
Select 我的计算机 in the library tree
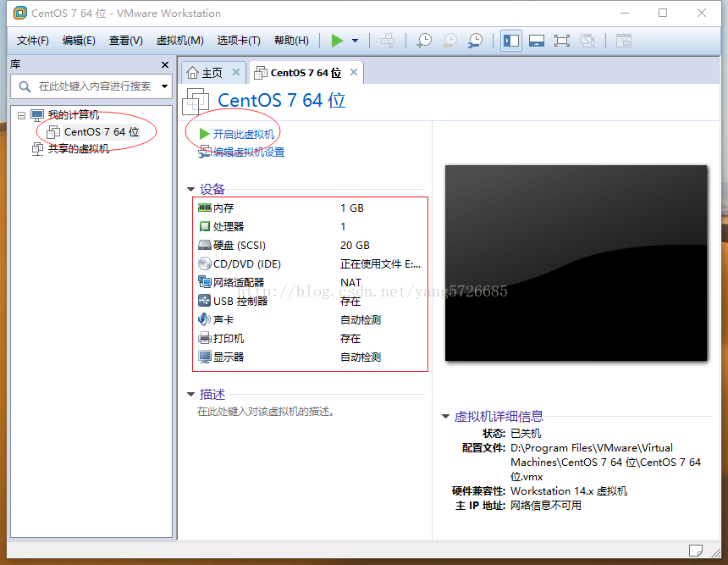click(74, 114)
